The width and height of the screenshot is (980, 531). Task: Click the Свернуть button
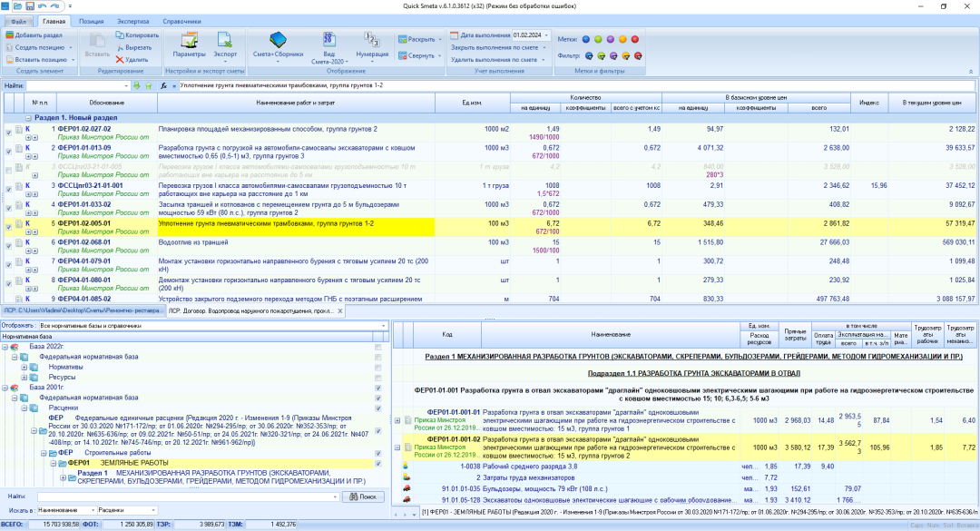pos(420,55)
